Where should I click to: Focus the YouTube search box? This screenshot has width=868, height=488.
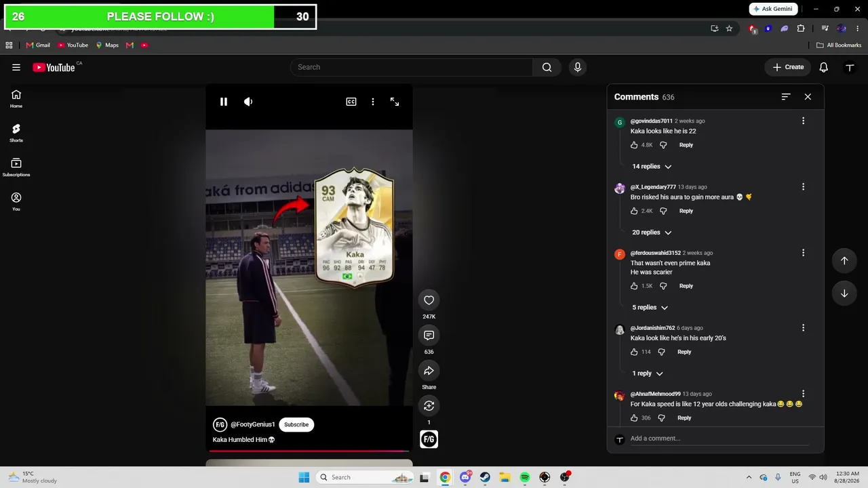click(412, 67)
